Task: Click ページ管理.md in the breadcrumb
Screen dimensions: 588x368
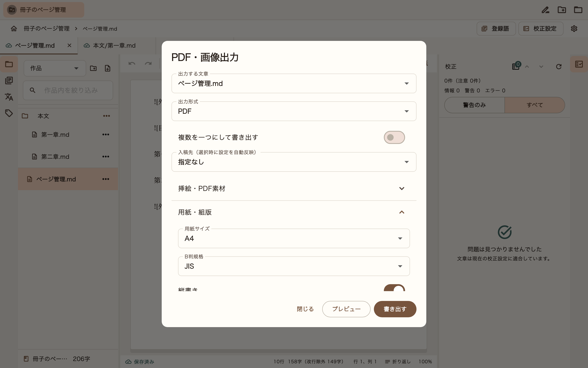Action: coord(100,29)
